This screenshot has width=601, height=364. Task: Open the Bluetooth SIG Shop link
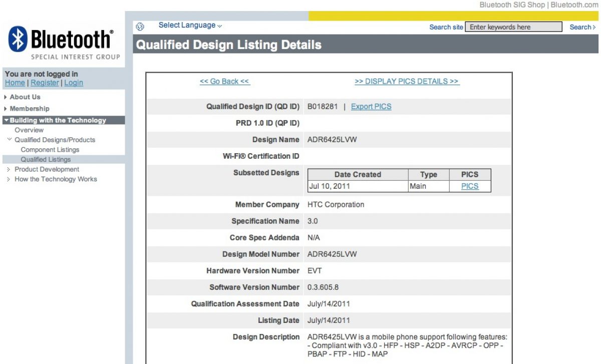coord(512,5)
